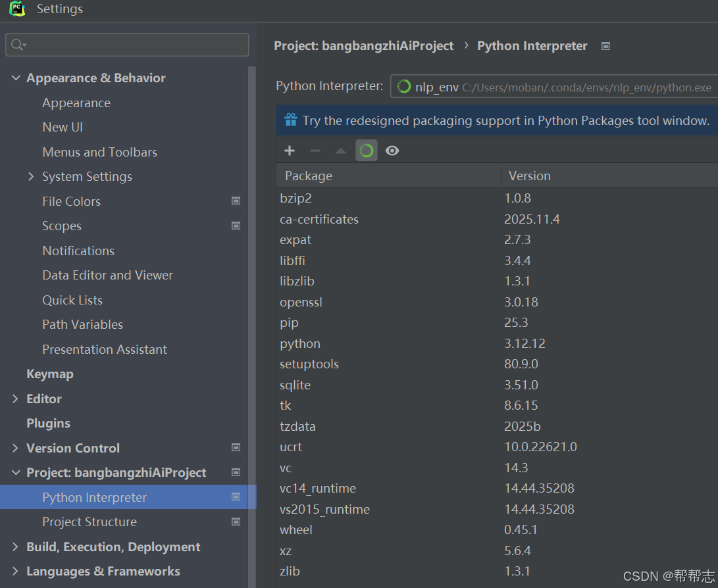Click the search magnifier icon
Screen dimensions: 718x588
[18, 44]
